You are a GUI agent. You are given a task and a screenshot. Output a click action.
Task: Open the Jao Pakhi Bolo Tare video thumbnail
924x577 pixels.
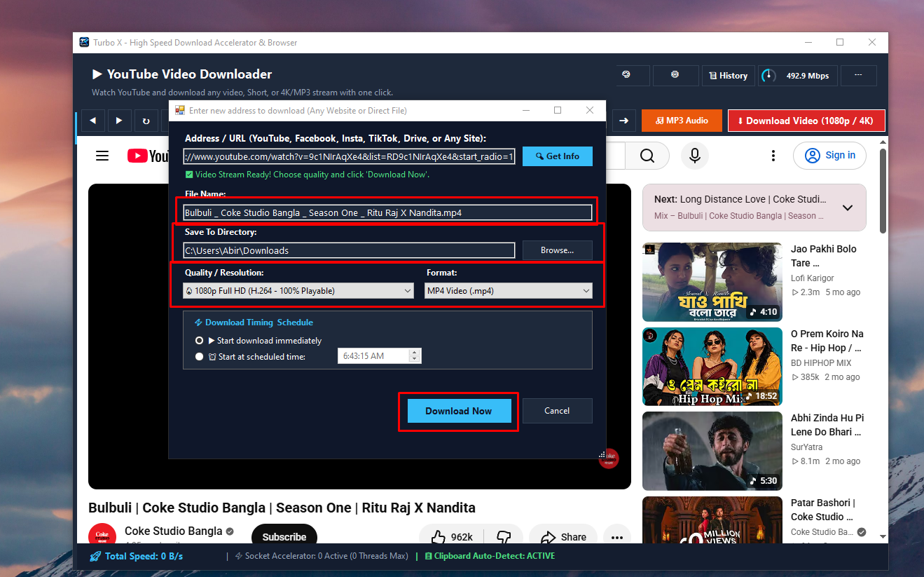click(712, 282)
